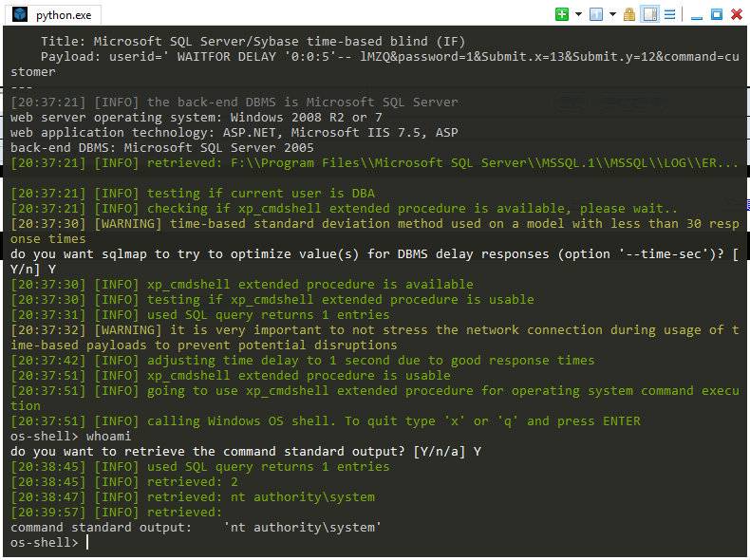Viewport: 750px width, 560px height.
Task: Close the ConEmu window
Action: [737, 14]
